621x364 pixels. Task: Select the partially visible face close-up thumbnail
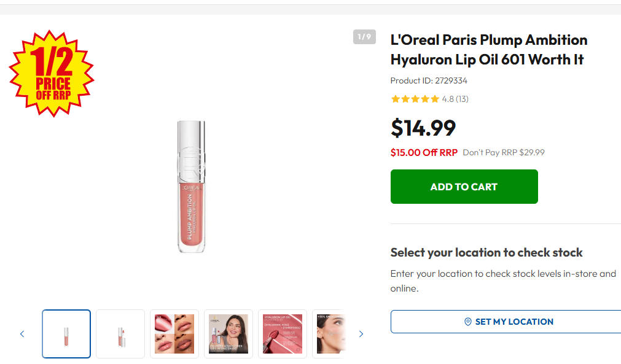point(329,334)
